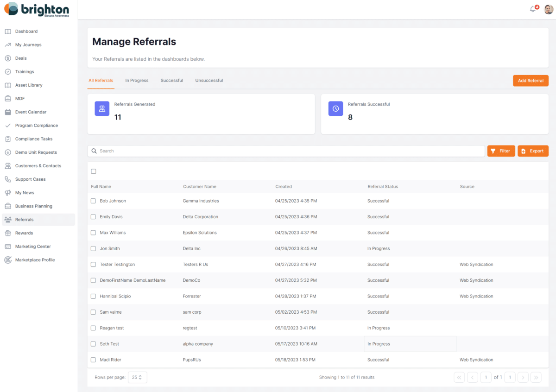Expand the In Progress status cell for Seth Test
Image resolution: width=556 pixels, height=392 pixels.
coord(410,344)
